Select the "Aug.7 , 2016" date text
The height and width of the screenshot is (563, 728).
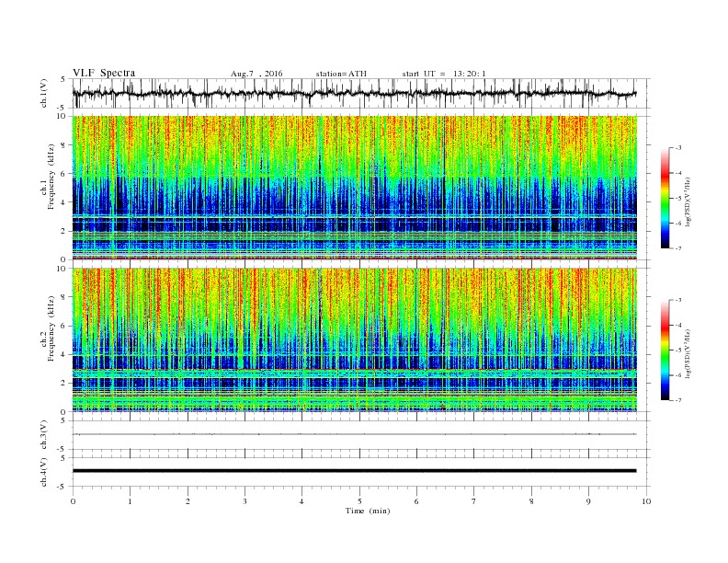coord(256,74)
